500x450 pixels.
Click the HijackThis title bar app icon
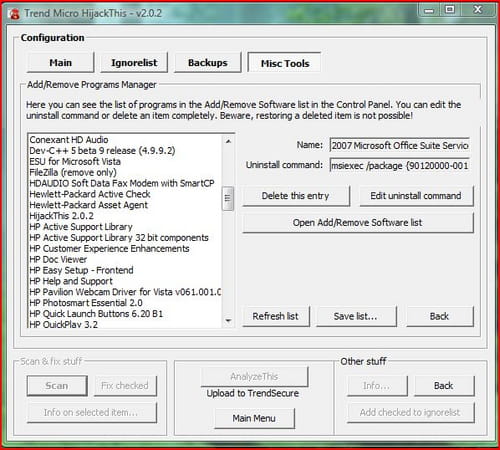(x=14, y=14)
